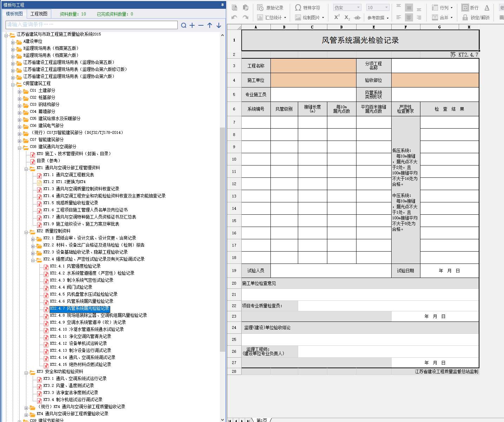
Task: Apply superscript formatting X²
Action: point(337,17)
